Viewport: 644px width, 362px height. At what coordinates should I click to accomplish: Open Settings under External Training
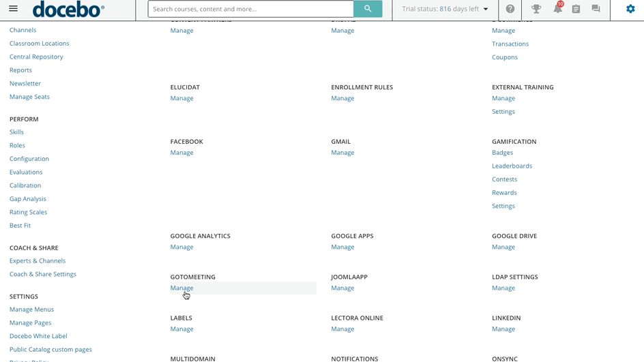tap(503, 112)
